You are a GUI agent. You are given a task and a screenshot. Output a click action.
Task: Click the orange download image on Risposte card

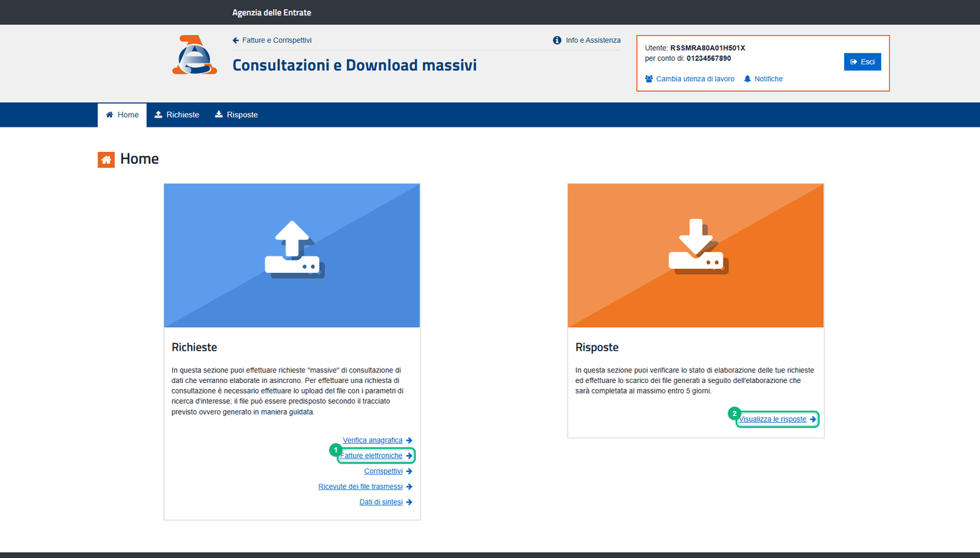pos(696,256)
